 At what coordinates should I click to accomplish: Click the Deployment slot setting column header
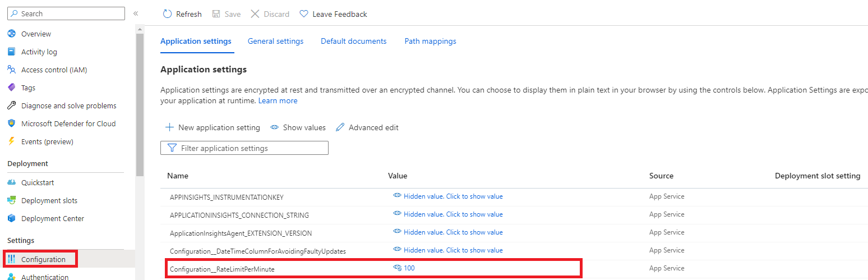(x=818, y=176)
